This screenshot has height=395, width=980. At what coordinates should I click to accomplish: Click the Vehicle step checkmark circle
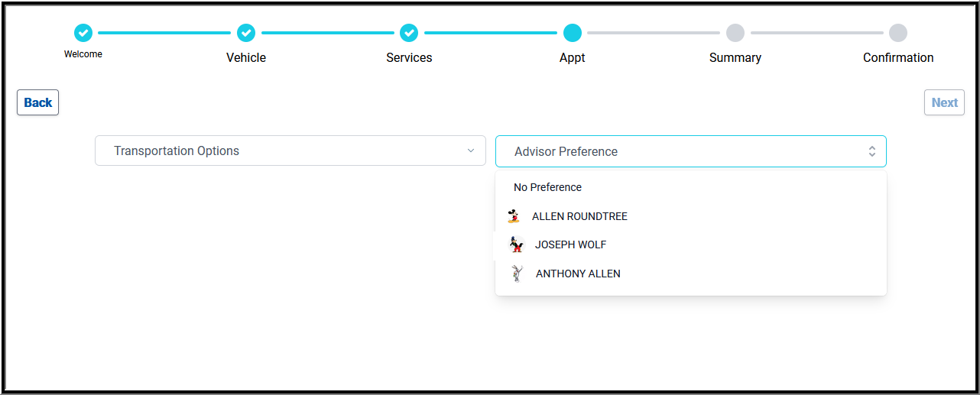[x=246, y=33]
